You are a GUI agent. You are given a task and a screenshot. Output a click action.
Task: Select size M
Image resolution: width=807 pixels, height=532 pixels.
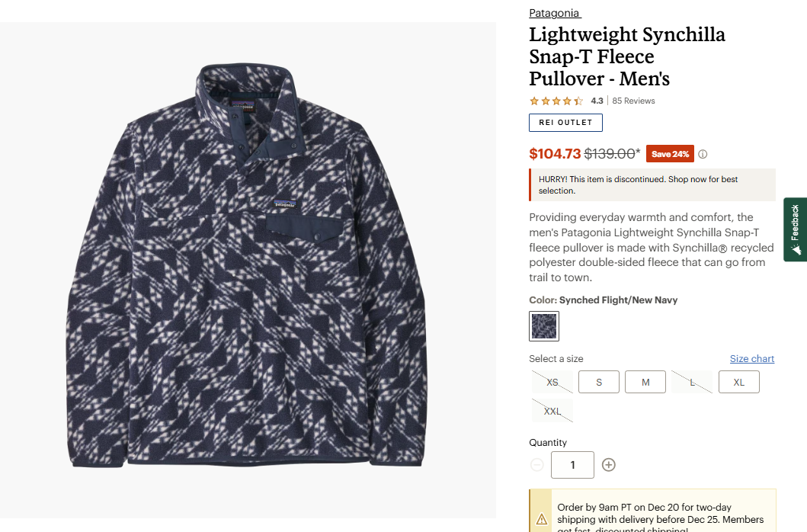pyautogui.click(x=645, y=382)
